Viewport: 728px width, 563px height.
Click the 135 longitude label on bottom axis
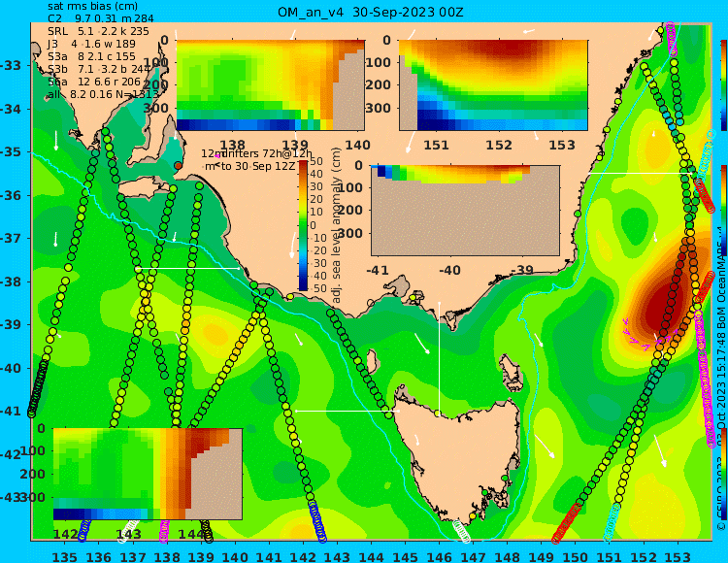pos(64,556)
